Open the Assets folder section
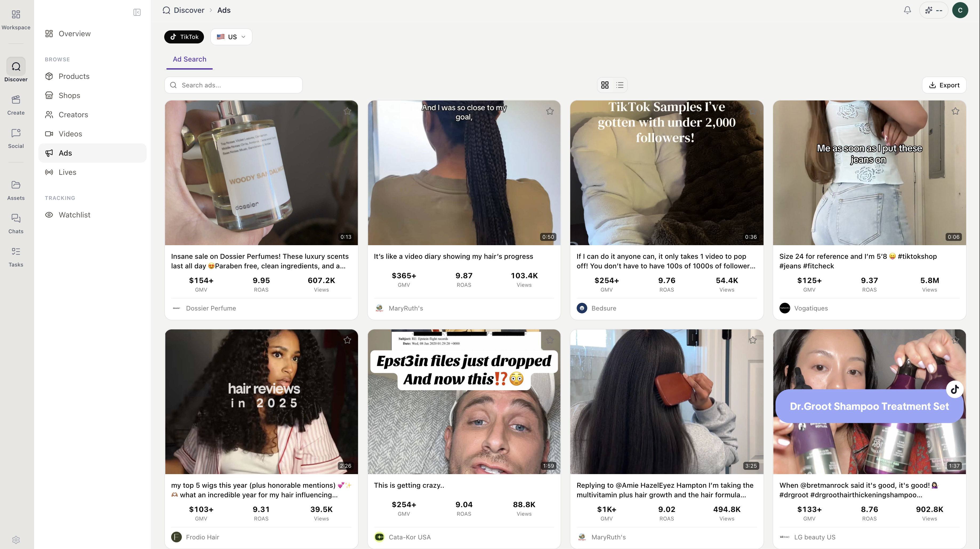 [x=16, y=190]
